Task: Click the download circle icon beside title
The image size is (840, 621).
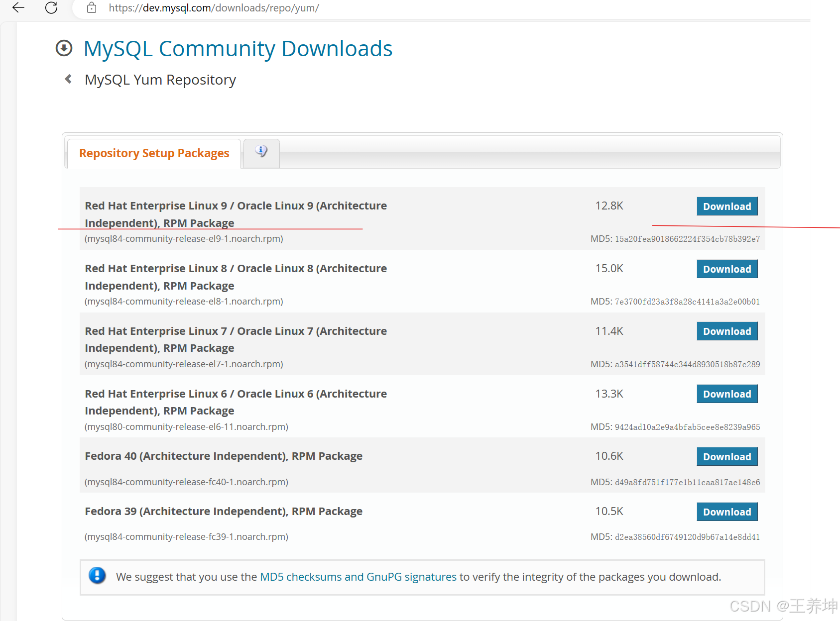Action: point(64,48)
